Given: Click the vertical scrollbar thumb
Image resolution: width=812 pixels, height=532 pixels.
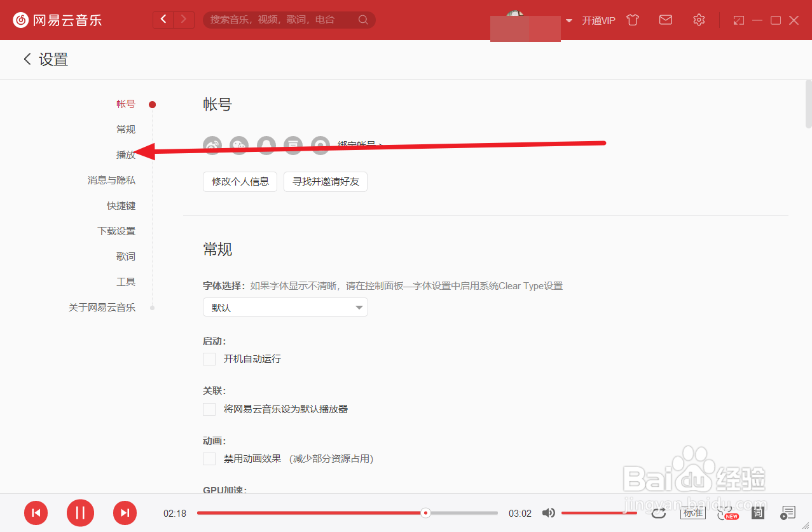Looking at the screenshot, I should tap(809, 105).
